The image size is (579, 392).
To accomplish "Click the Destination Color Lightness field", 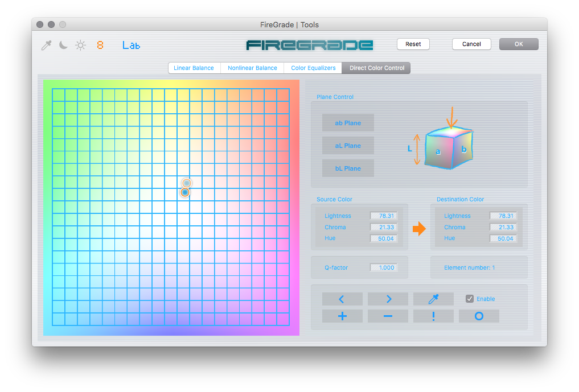I will point(503,216).
